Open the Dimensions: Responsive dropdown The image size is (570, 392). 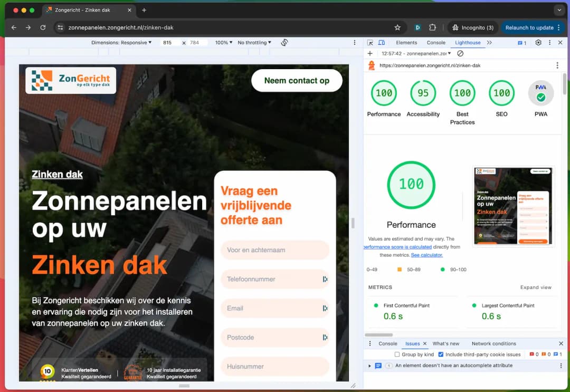[121, 43]
